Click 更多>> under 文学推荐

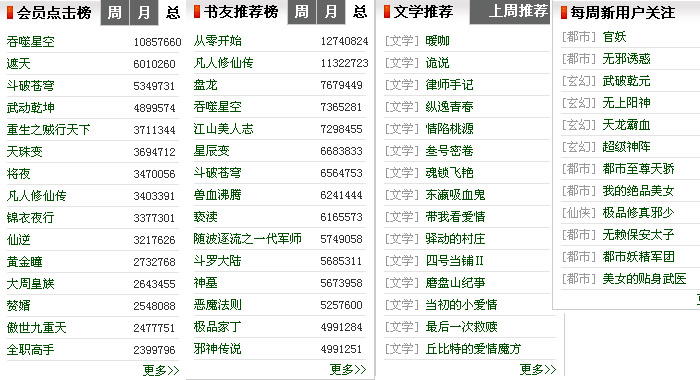point(538,369)
